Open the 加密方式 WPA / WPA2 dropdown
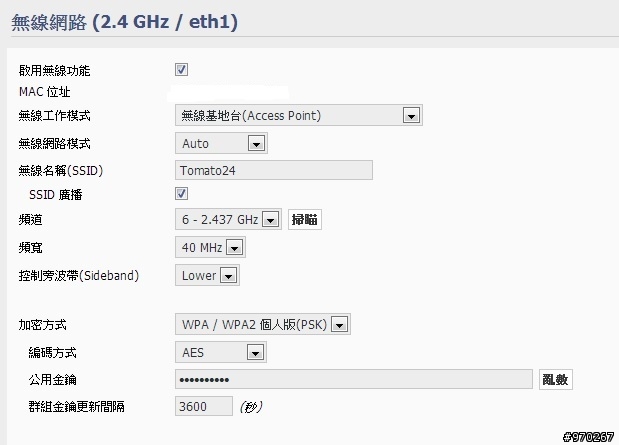 (x=263, y=325)
